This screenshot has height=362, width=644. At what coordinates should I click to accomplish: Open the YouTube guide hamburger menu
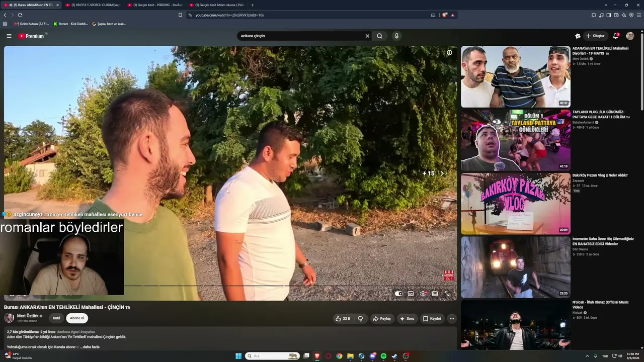9,36
